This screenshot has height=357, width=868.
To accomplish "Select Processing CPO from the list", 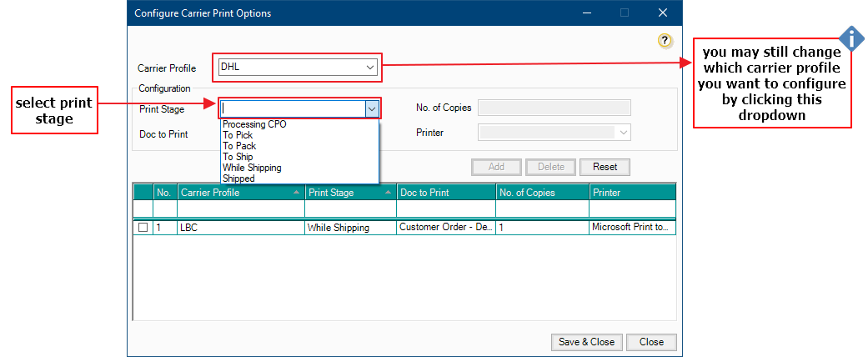I will tap(254, 124).
